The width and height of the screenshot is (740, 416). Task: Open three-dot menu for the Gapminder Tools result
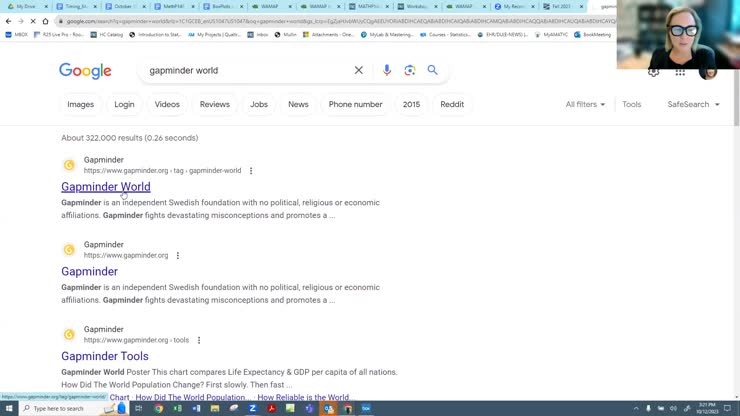tap(199, 340)
